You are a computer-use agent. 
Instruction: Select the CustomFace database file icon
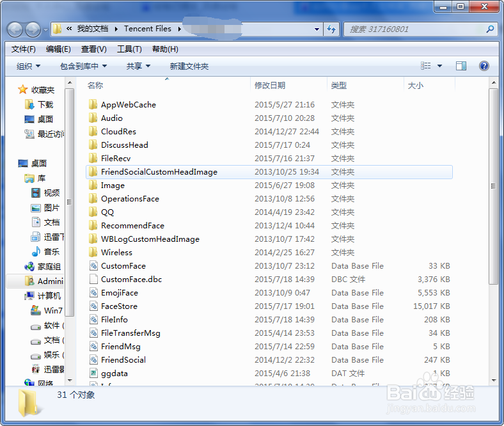click(x=93, y=266)
